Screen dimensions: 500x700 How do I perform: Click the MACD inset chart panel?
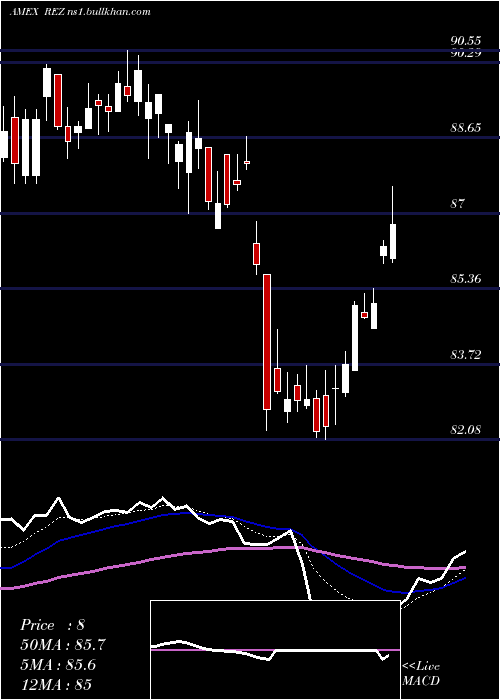point(275,650)
